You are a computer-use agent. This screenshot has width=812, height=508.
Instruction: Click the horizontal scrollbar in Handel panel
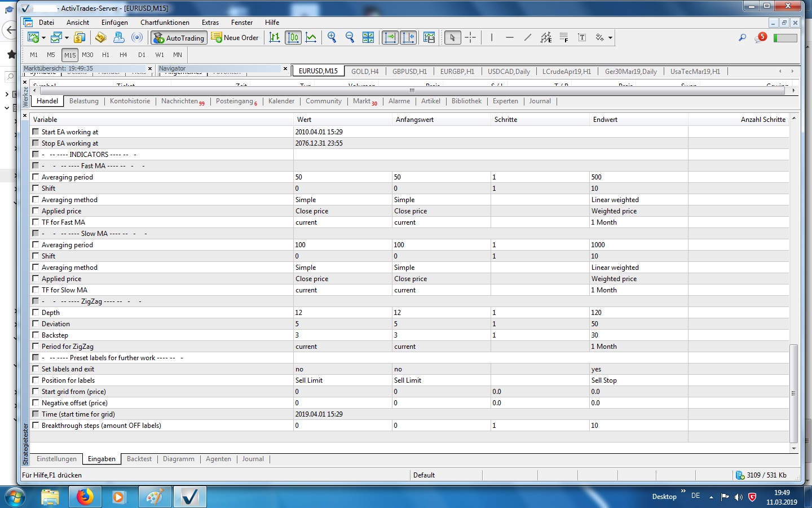coord(412,90)
